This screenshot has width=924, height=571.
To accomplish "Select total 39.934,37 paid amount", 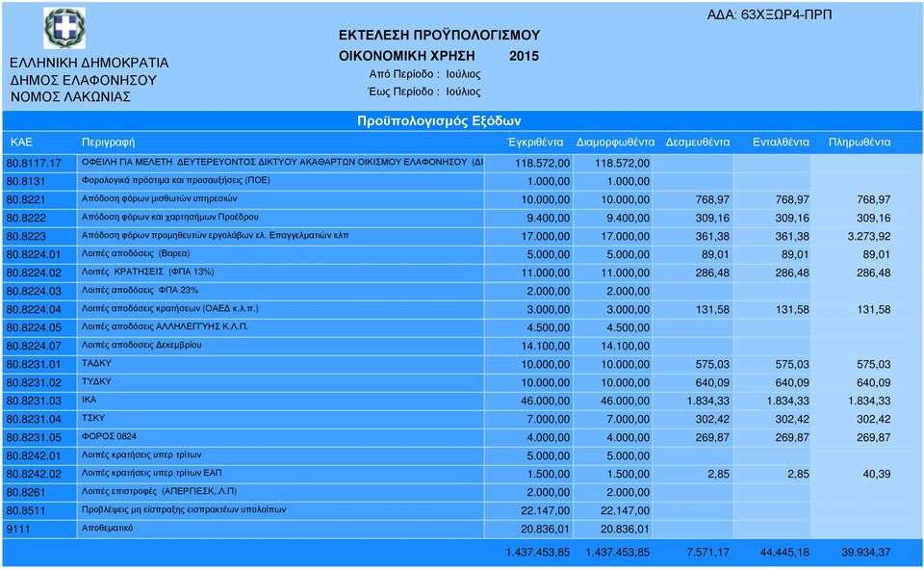I will (866, 553).
